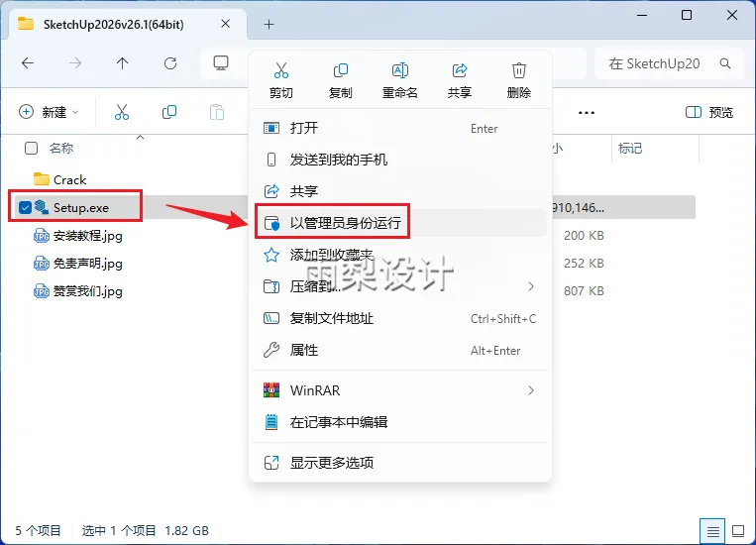Screen dimensions: 756x545
Task: Click the WinRAR books icon
Action: [271, 390]
